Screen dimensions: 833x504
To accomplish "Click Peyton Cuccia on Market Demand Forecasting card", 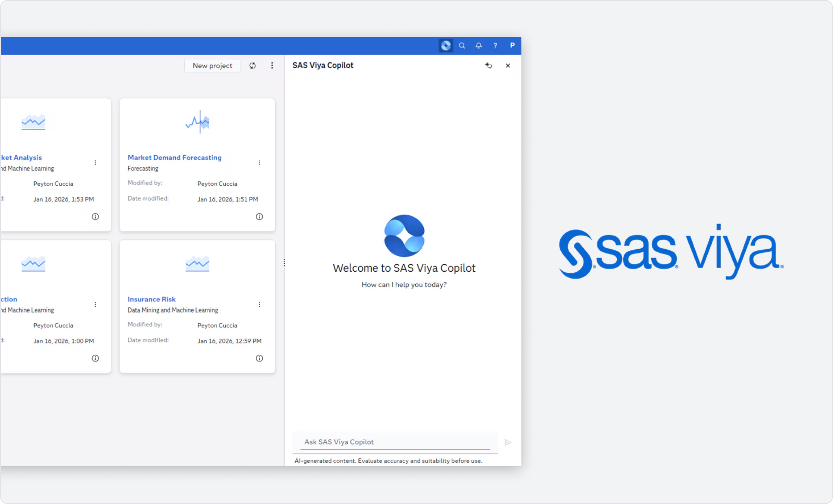I will (x=217, y=184).
